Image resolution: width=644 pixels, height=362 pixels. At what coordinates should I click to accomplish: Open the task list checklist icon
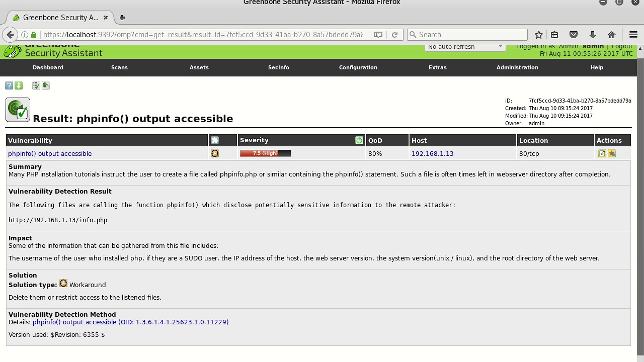click(36, 85)
